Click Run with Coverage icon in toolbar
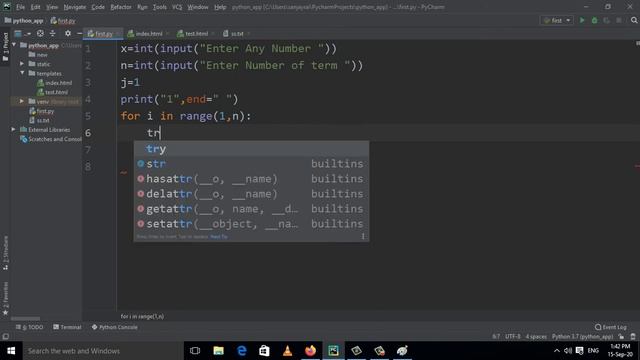This screenshot has height=360, width=640. 607,20
